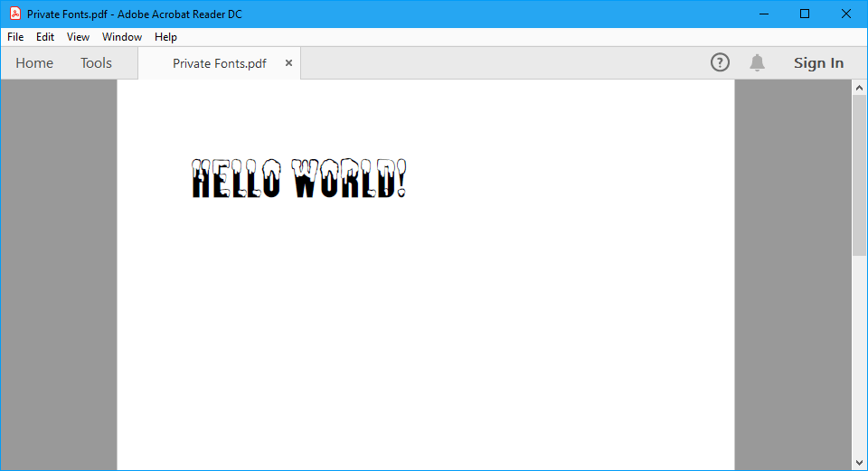Minimize the Acrobat Reader window
The width and height of the screenshot is (868, 471).
coord(764,14)
